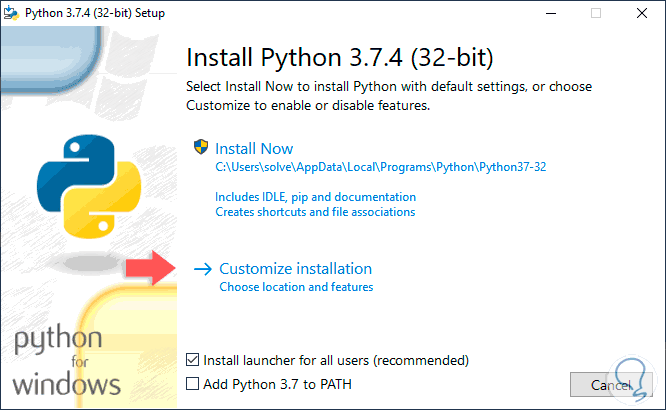Click the red arrow pointing at Customize
Image resolution: width=666 pixels, height=410 pixels.
point(149,269)
